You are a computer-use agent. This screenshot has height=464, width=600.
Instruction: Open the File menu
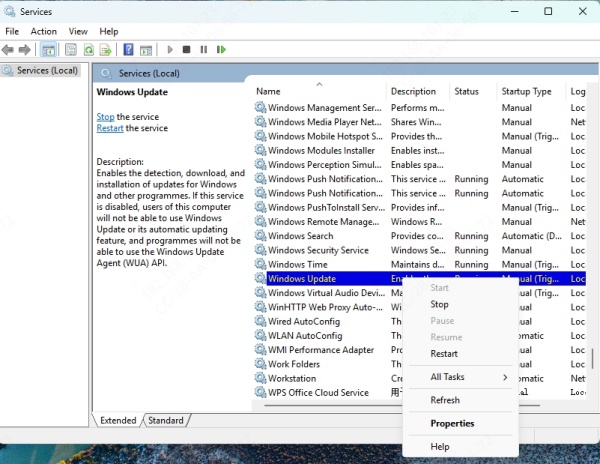12,31
